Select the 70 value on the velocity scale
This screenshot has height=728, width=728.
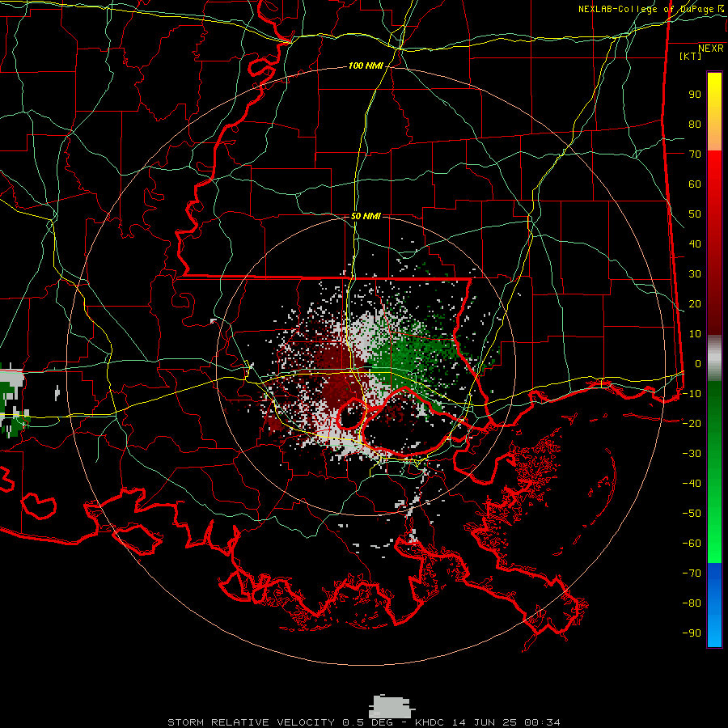[x=695, y=154]
